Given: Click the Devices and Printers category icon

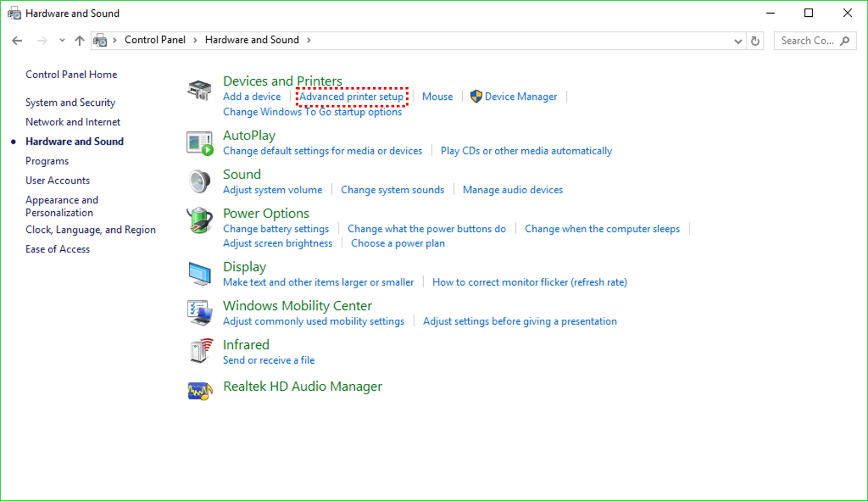Looking at the screenshot, I should pyautogui.click(x=200, y=90).
